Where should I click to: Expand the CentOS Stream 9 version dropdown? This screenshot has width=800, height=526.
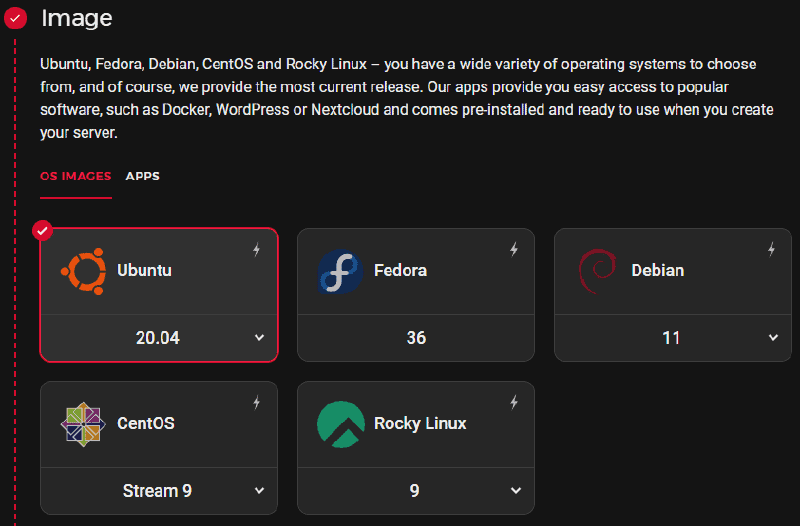[259, 491]
